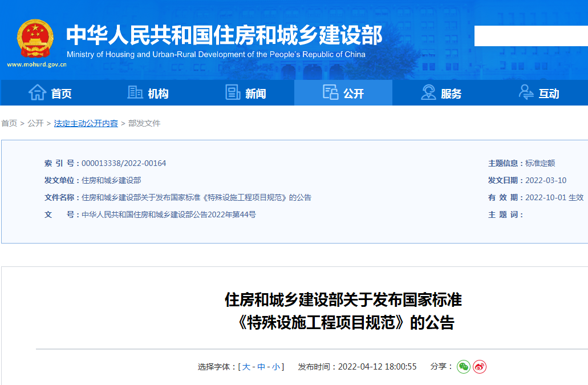Screen dimensions: 588x385
Task: Set font size to 小
Action: point(276,367)
